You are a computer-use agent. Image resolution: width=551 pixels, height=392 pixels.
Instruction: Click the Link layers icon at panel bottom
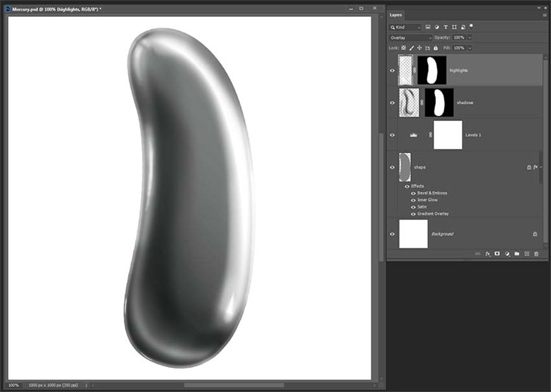[x=477, y=254]
